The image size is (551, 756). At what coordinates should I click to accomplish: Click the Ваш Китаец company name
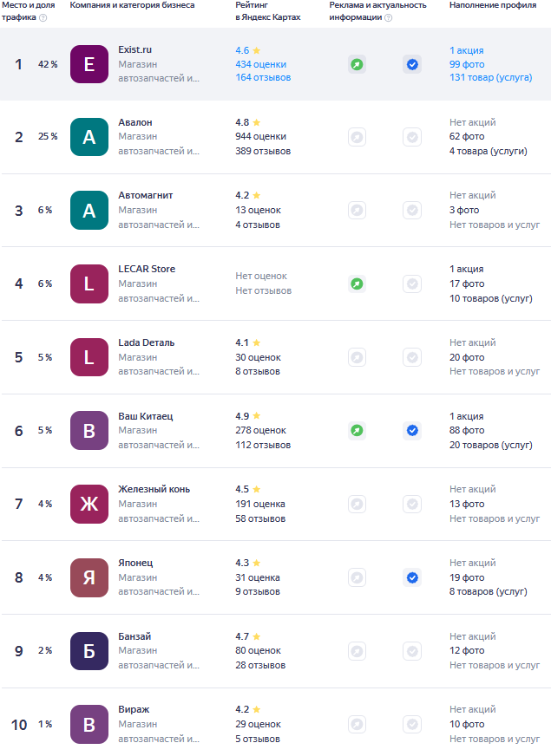(x=145, y=416)
